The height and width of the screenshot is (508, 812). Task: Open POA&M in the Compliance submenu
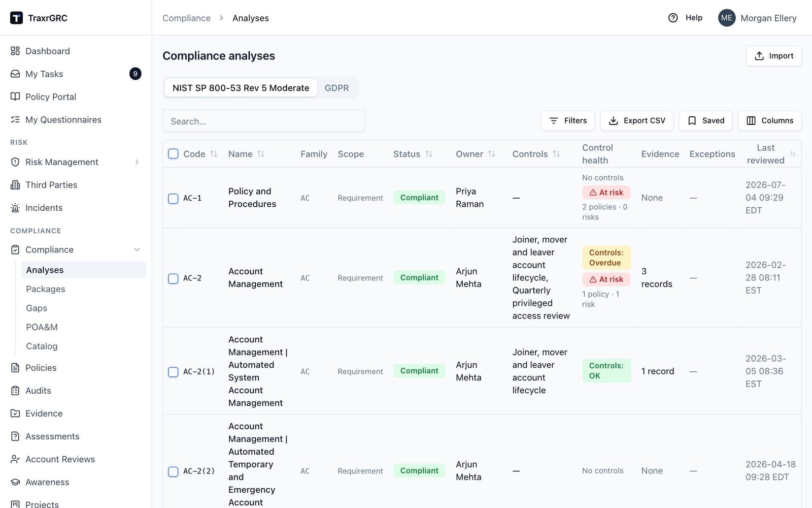[x=84, y=327]
